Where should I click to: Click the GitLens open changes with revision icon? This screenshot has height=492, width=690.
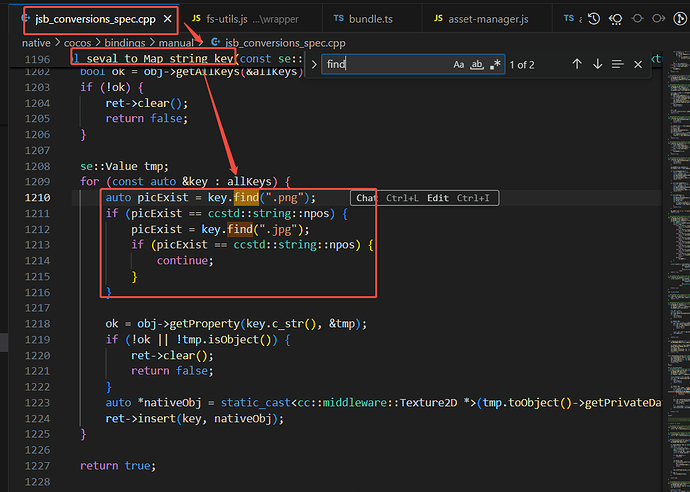coord(616,19)
